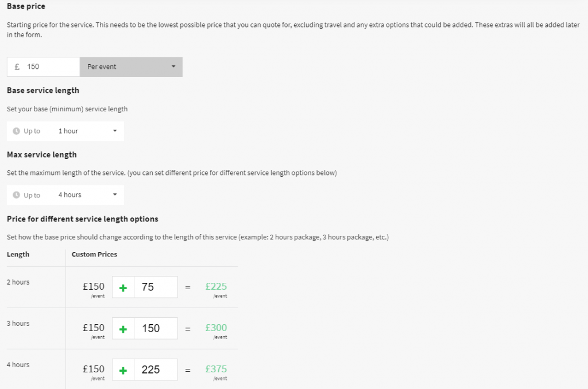Viewport: 588px width, 389px height.
Task: Click the pound currency symbol in base price
Action: [x=17, y=67]
